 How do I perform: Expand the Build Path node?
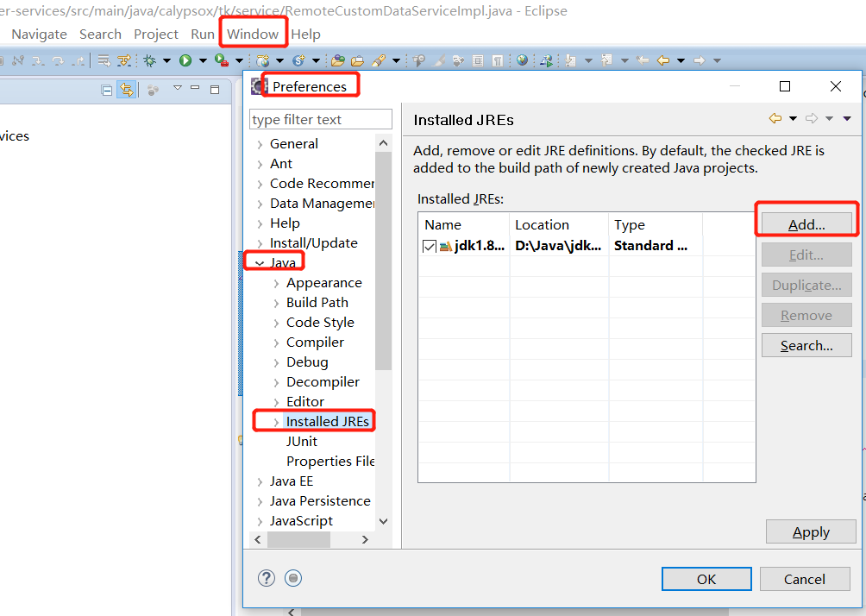point(276,303)
